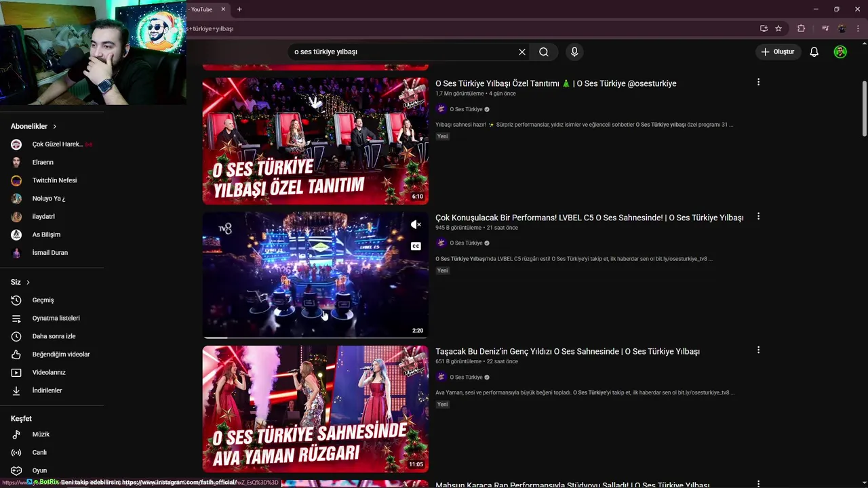
Task: Open title Taşacak Bu Deniz'in Genç Yıldızı
Action: pos(568,351)
